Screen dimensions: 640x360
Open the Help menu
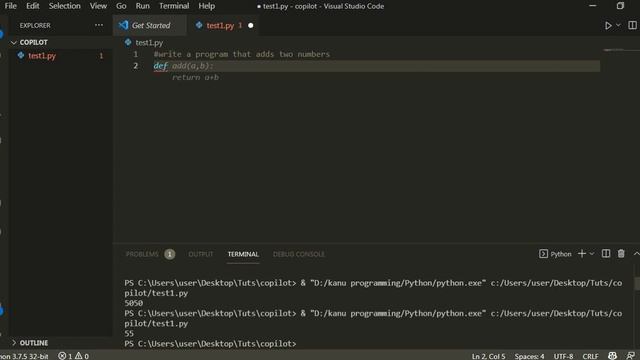207,6
